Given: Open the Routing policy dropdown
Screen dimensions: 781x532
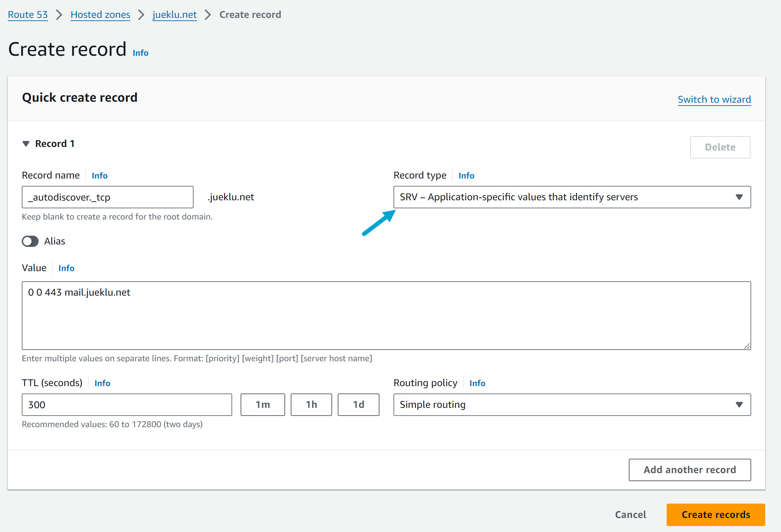Looking at the screenshot, I should (x=572, y=405).
